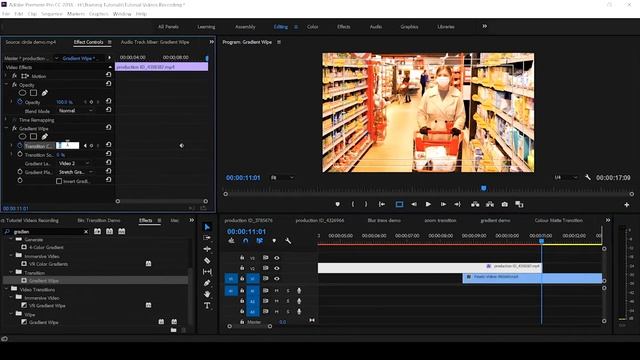The width and height of the screenshot is (640, 360).
Task: Click Export Frame camera icon
Action: [x=504, y=204]
